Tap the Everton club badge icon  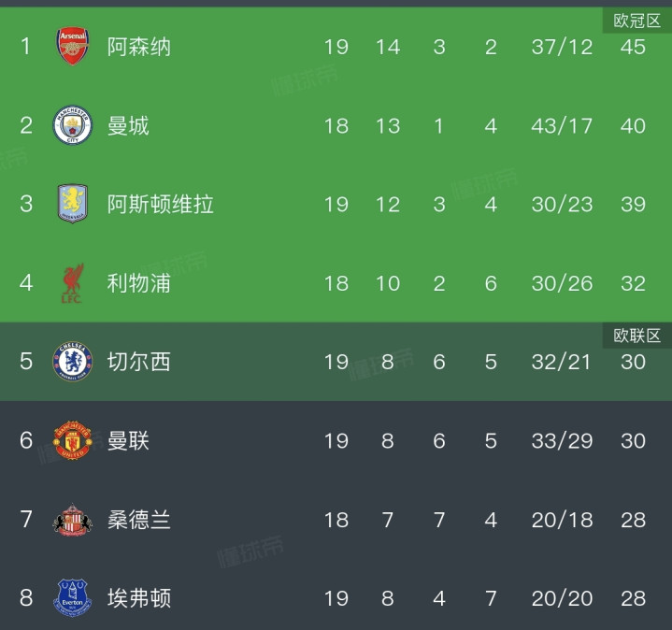tap(73, 597)
